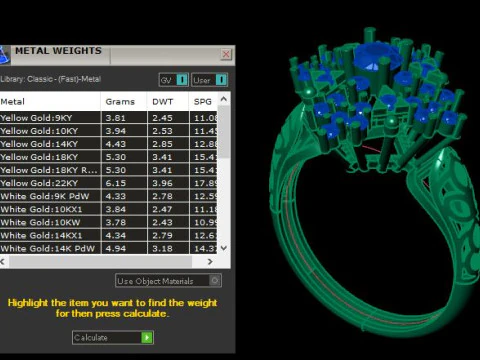Select the Yellow Gold:14KY row
Image resolution: width=480 pixels, height=360 pixels.
(108, 144)
